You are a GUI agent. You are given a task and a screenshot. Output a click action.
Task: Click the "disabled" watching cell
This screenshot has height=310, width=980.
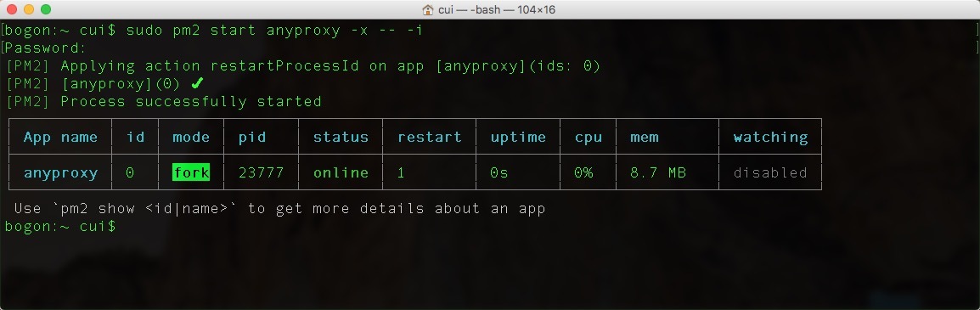pyautogui.click(x=770, y=172)
